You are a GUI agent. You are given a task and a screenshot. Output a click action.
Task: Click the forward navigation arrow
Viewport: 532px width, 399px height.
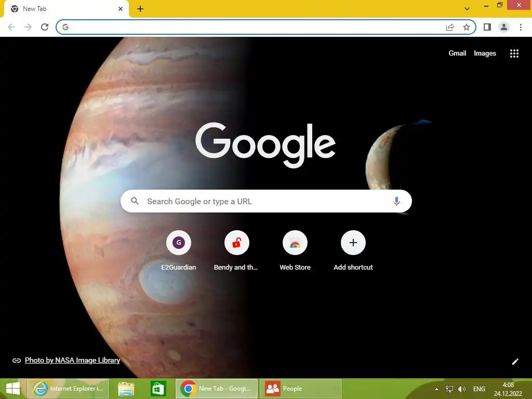(x=28, y=27)
